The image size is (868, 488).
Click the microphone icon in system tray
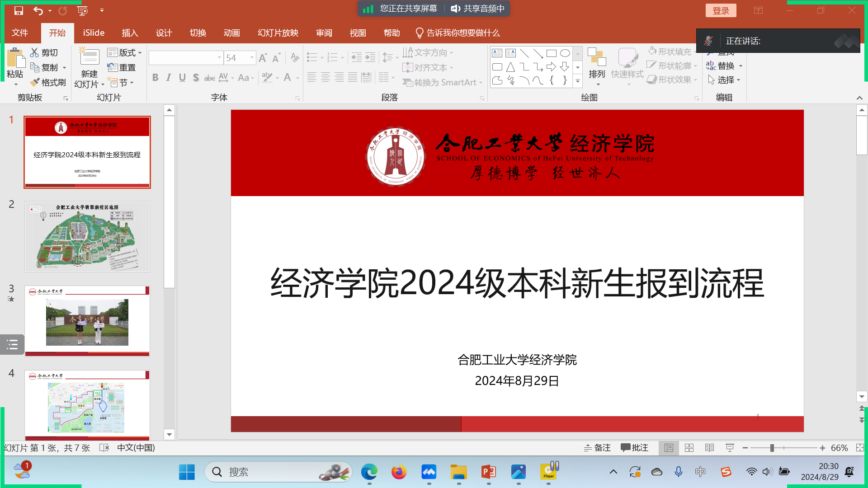[x=678, y=472]
